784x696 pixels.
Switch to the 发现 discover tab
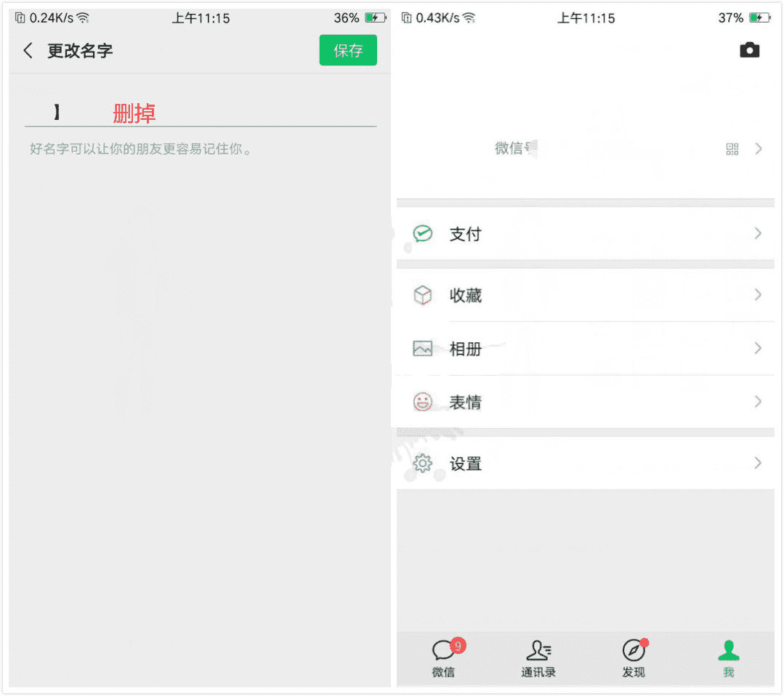coord(634,658)
